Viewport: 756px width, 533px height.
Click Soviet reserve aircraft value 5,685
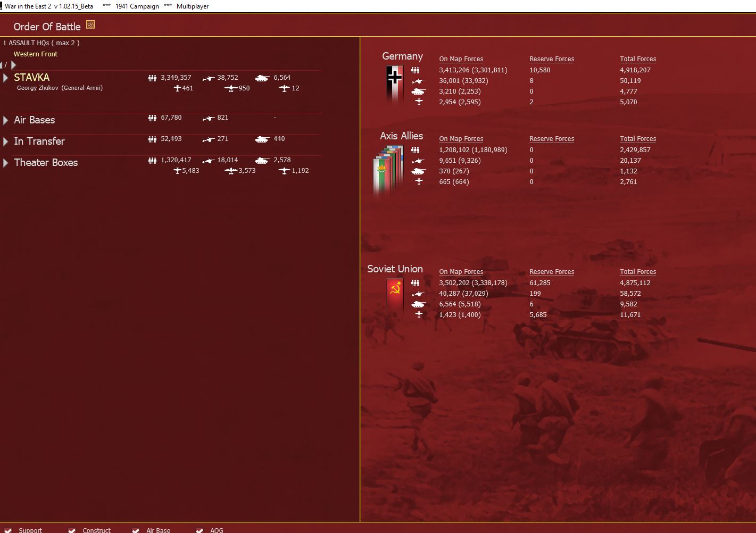pyautogui.click(x=538, y=315)
